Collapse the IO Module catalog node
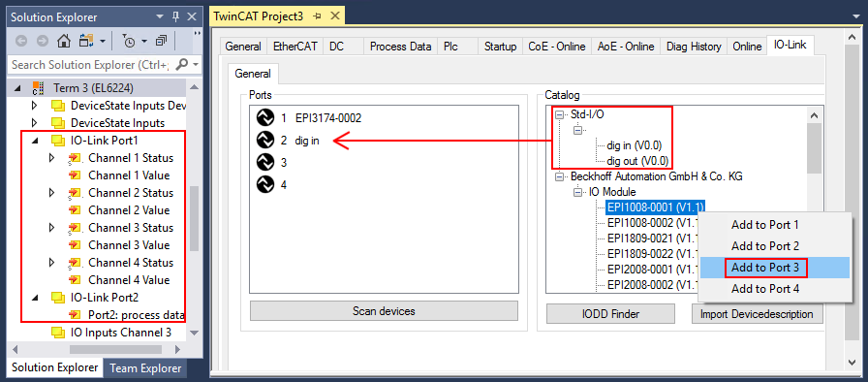Image resolution: width=868 pixels, height=382 pixels. (578, 193)
